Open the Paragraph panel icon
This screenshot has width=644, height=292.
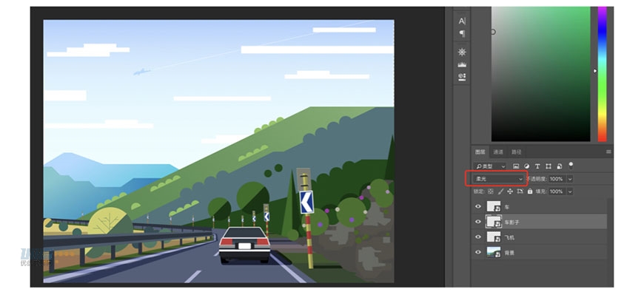(462, 33)
